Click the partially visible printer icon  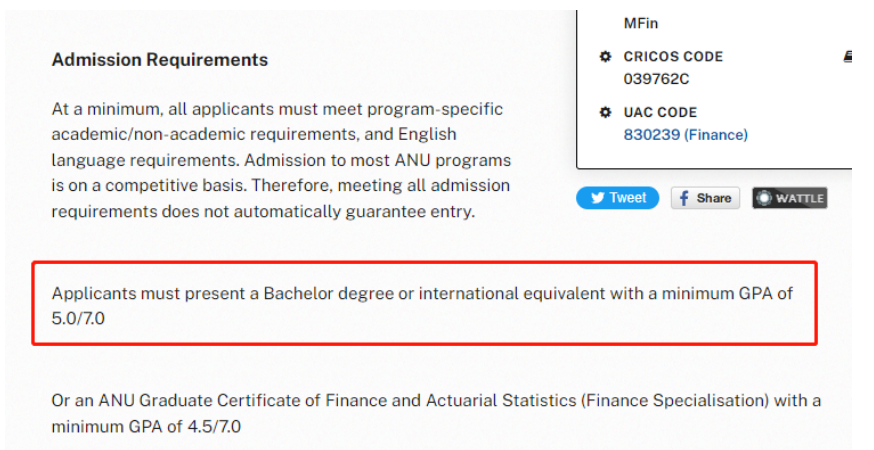tap(848, 56)
